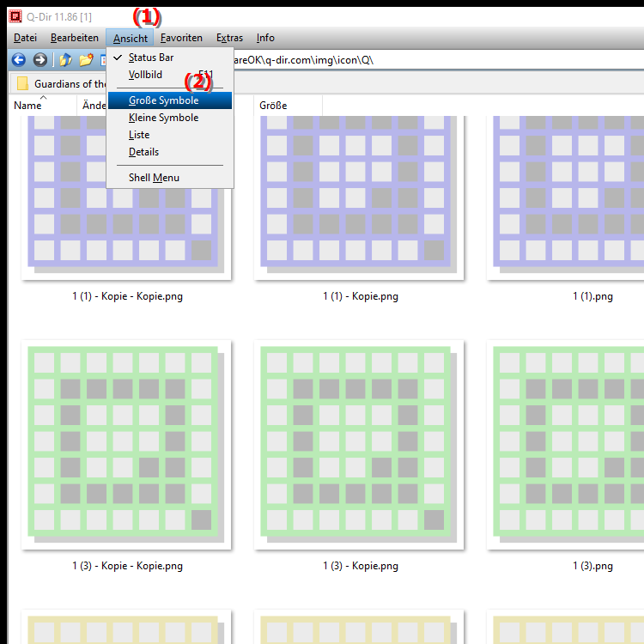
Task: Select the middle yellow thumbnail in bottom row
Action: [359, 627]
